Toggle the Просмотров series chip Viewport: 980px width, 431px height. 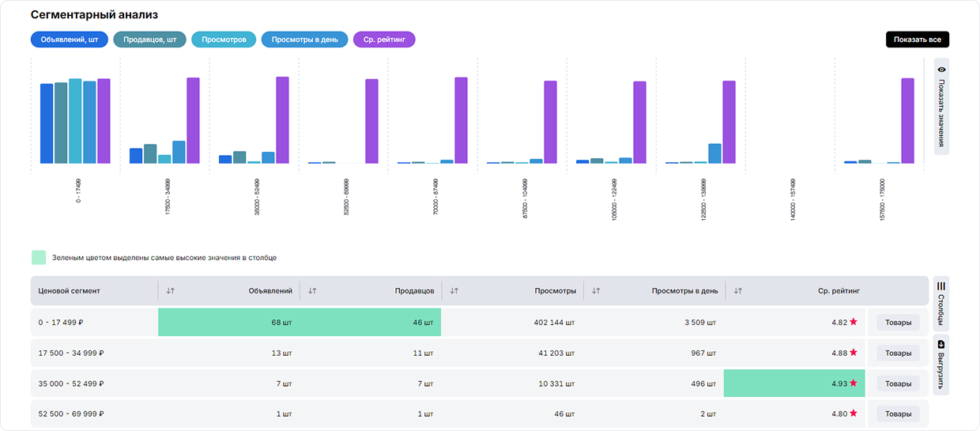pyautogui.click(x=224, y=40)
